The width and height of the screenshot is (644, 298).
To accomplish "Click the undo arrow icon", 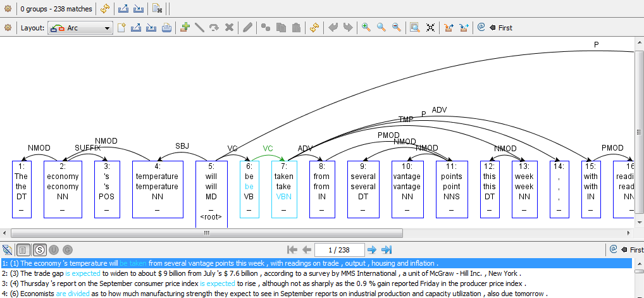I will (333, 28).
